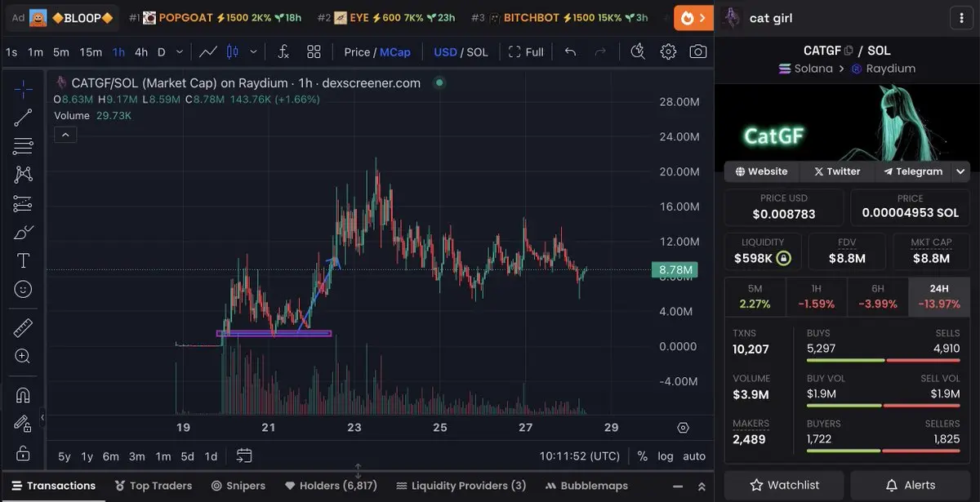This screenshot has width=980, height=502.
Task: Open the price axis settings icon
Action: click(x=684, y=428)
